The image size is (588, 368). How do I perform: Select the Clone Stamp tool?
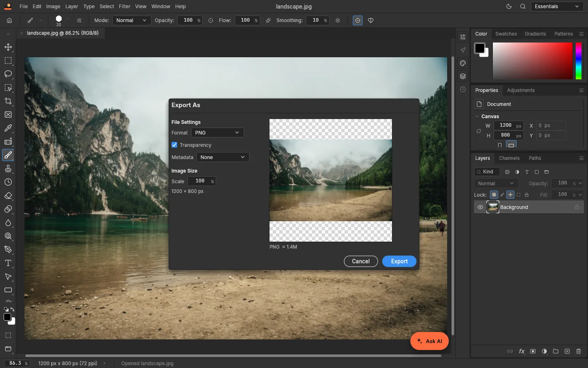(8, 168)
